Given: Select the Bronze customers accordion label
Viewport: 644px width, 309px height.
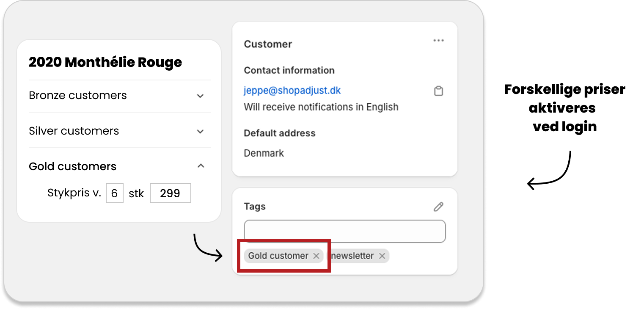Looking at the screenshot, I should (78, 96).
